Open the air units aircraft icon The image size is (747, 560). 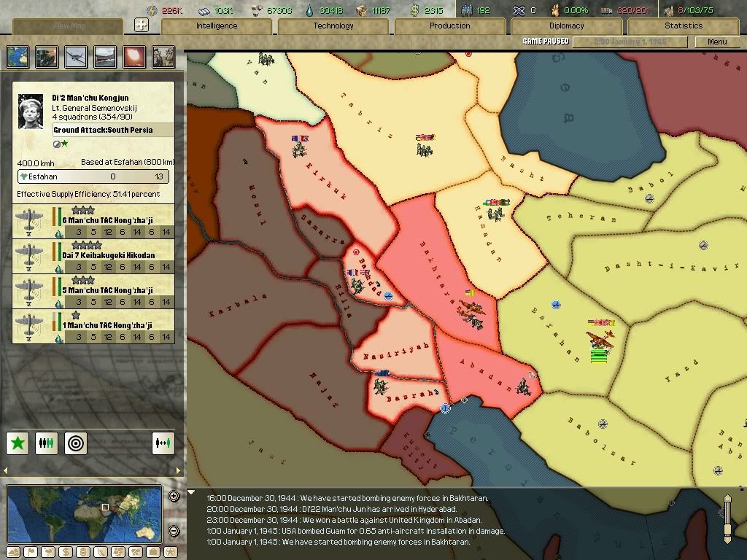[76, 57]
